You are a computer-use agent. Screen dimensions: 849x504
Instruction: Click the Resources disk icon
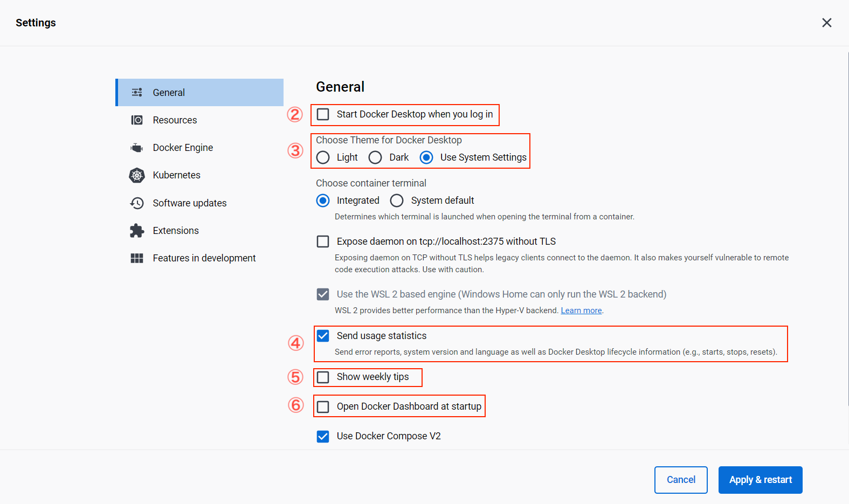pyautogui.click(x=137, y=120)
